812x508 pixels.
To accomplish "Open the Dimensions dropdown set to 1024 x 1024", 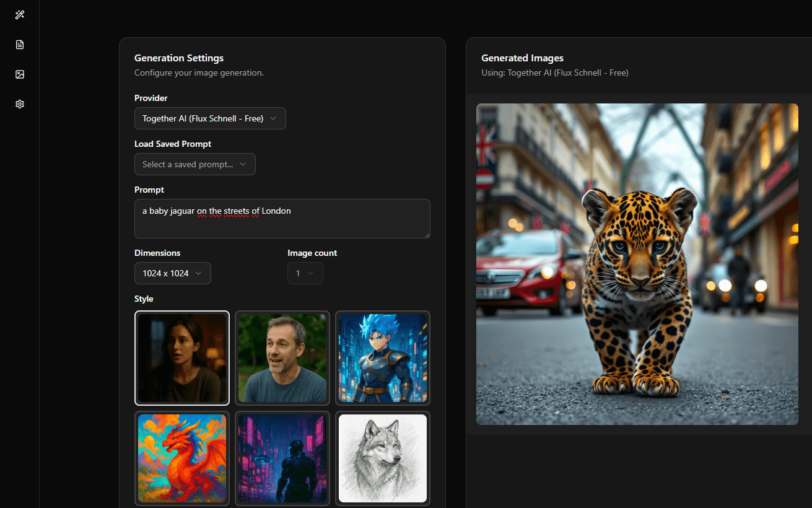I will coord(172,273).
